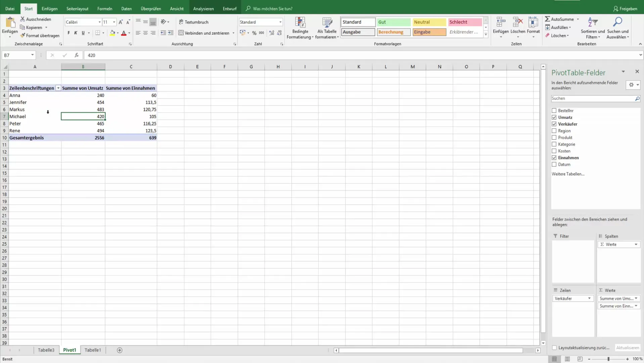Screen dimensions: 644x363
Task: Click fill color bucket swatch
Action: point(112,33)
